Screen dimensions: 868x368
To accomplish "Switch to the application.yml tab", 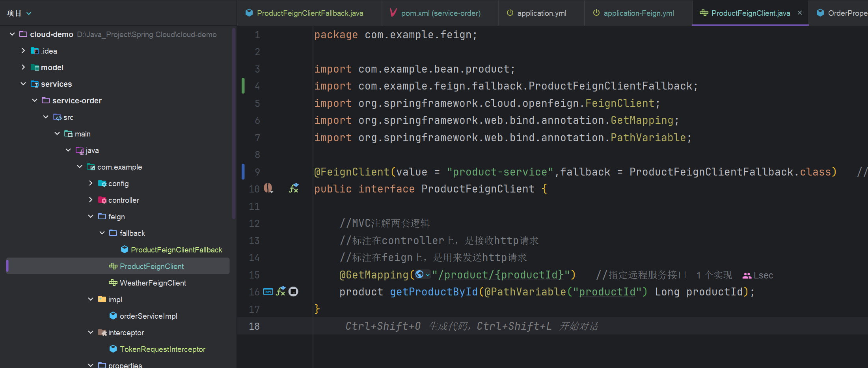I will point(541,13).
